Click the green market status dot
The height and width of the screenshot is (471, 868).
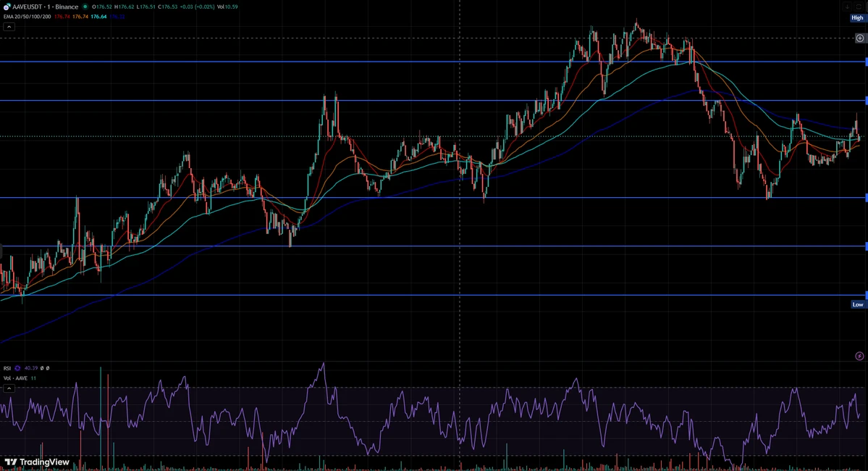pyautogui.click(x=85, y=7)
